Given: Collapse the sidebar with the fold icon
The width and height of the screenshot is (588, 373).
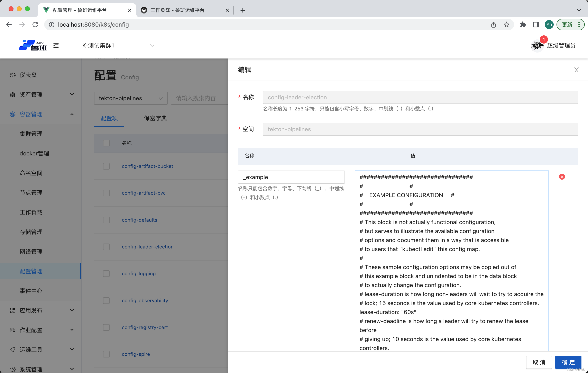Looking at the screenshot, I should point(56,45).
